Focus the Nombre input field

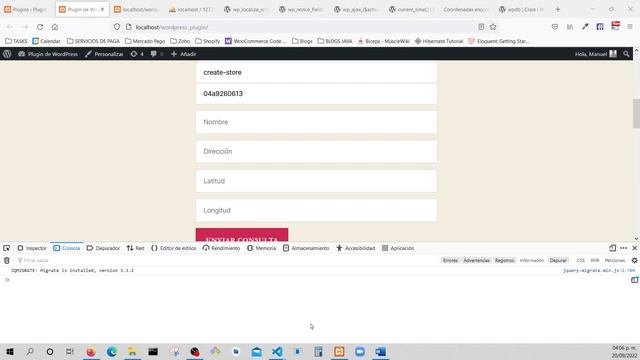tap(316, 122)
